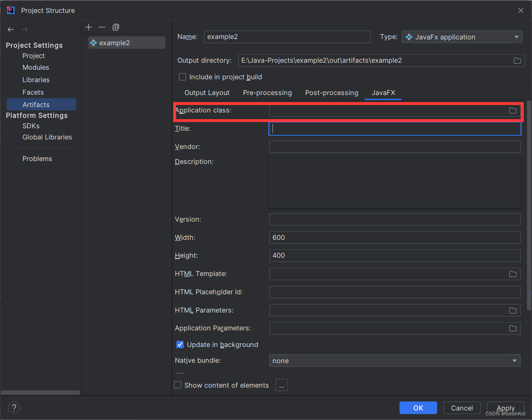This screenshot has height=420, width=532.
Task: Open SDKs platform settings
Action: [31, 126]
